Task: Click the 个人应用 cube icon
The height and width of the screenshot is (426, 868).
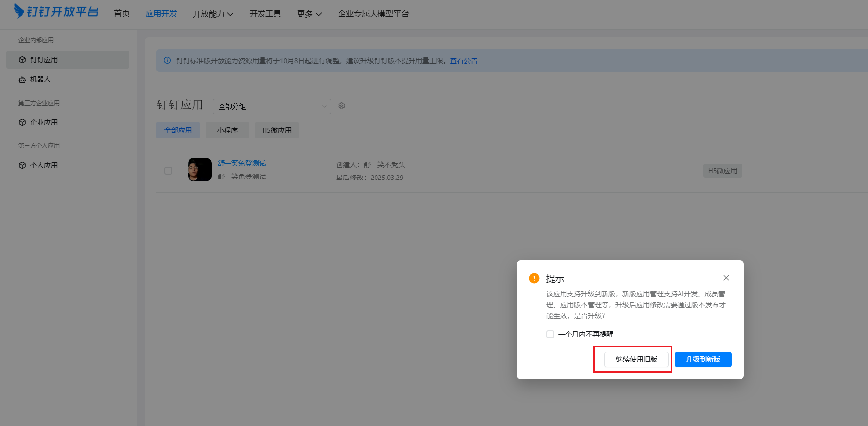Action: point(22,165)
